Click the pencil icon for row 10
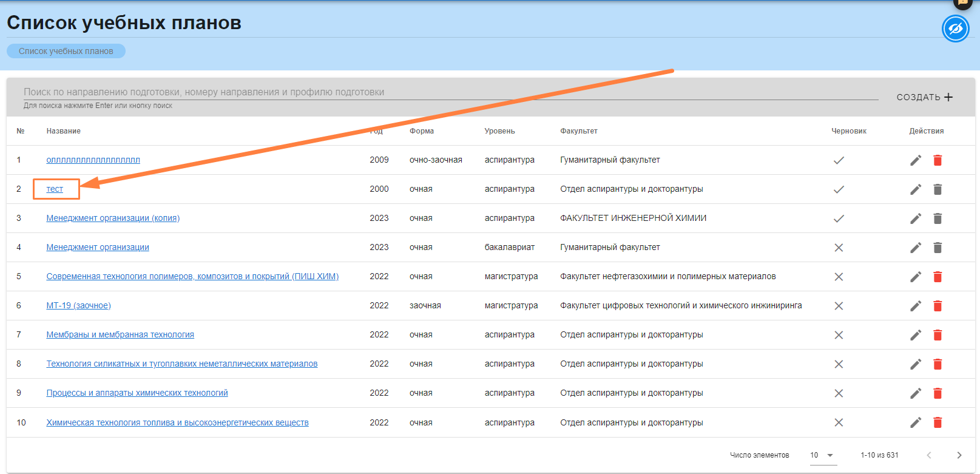The image size is (980, 474). (x=915, y=422)
